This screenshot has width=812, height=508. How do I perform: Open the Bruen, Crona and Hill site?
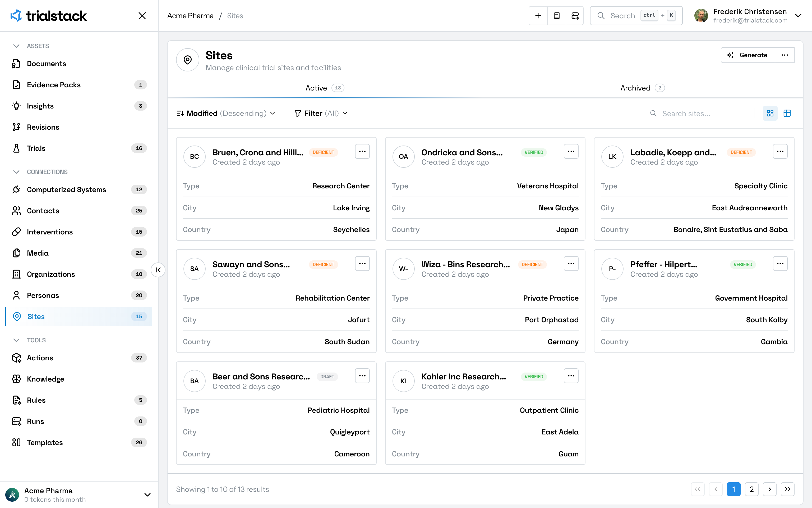click(258, 153)
